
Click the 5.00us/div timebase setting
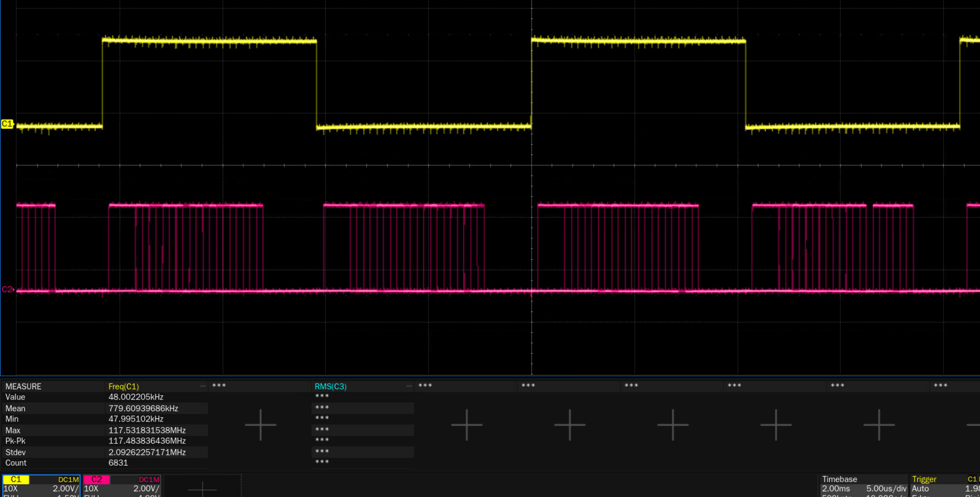pos(886,489)
